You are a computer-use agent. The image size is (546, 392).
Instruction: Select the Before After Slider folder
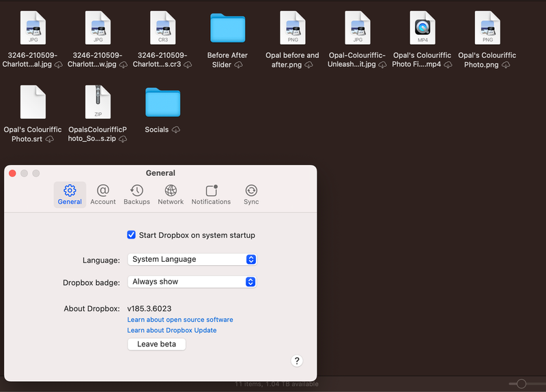[x=228, y=28]
